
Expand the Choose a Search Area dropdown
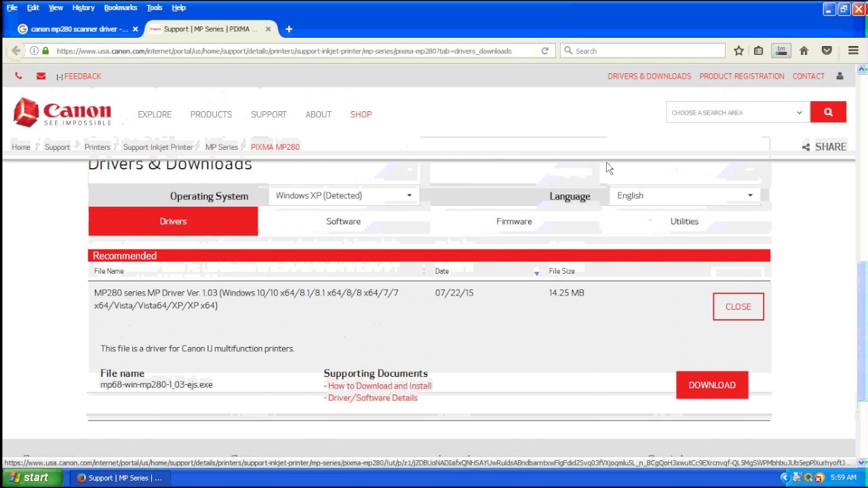coord(737,113)
